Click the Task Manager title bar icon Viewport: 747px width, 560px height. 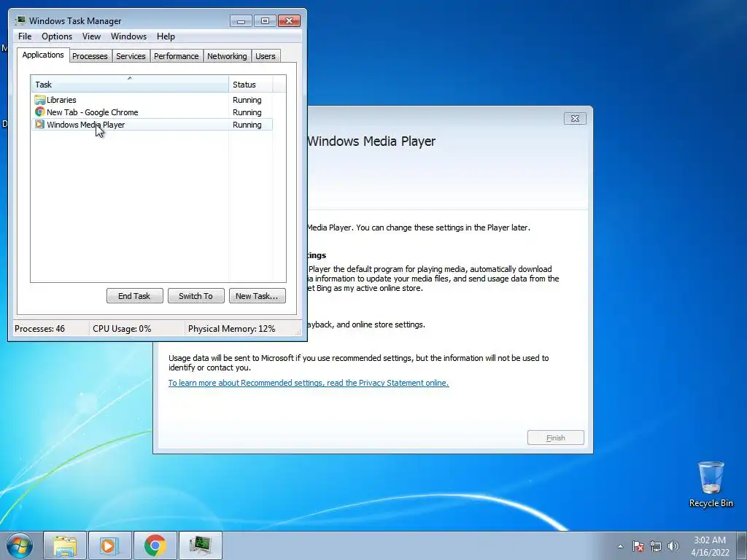point(20,20)
